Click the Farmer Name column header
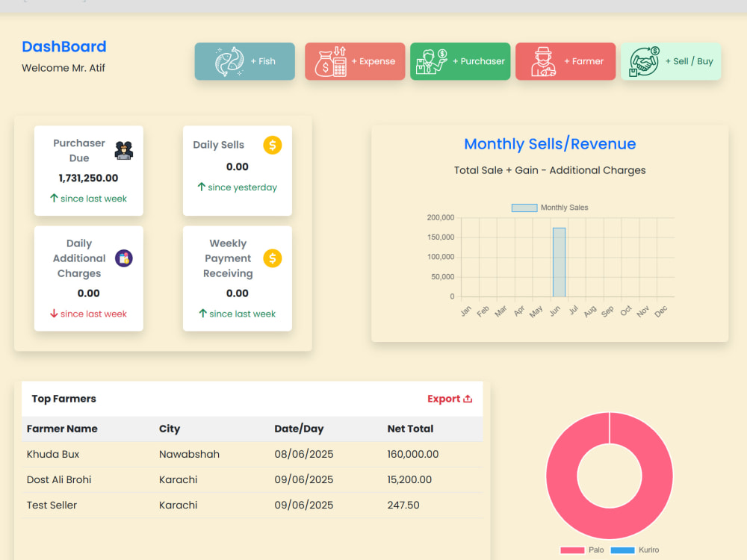 click(x=62, y=429)
